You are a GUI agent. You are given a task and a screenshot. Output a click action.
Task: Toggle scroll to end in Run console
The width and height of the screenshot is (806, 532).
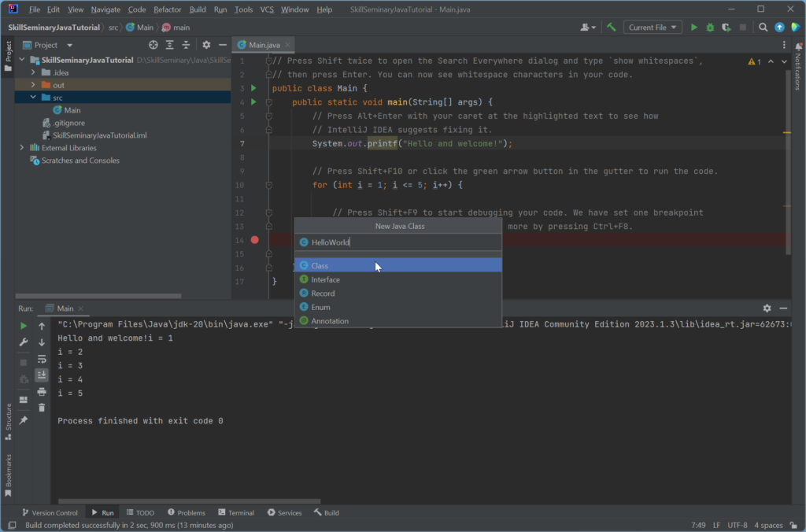(42, 375)
